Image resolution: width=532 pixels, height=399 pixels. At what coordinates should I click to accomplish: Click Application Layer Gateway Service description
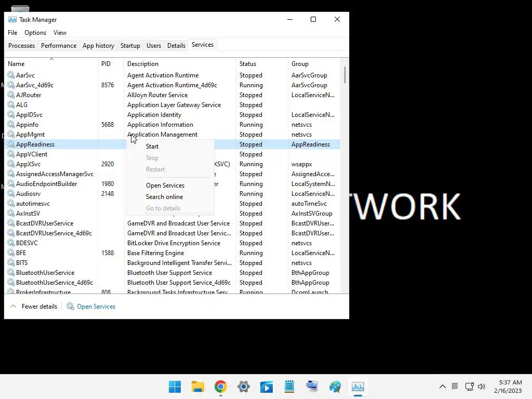point(174,105)
